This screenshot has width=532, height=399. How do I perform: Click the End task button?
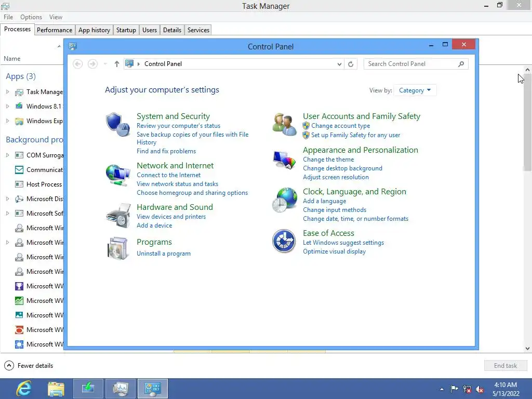pyautogui.click(x=505, y=365)
